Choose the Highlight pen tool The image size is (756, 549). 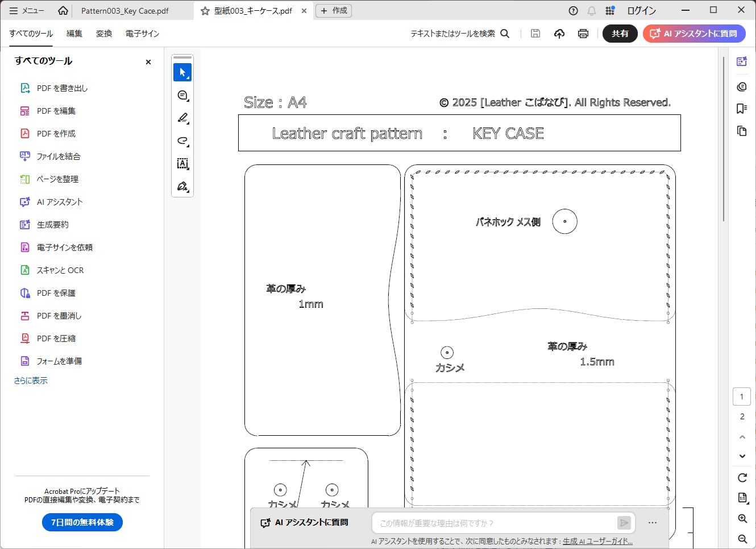point(182,118)
